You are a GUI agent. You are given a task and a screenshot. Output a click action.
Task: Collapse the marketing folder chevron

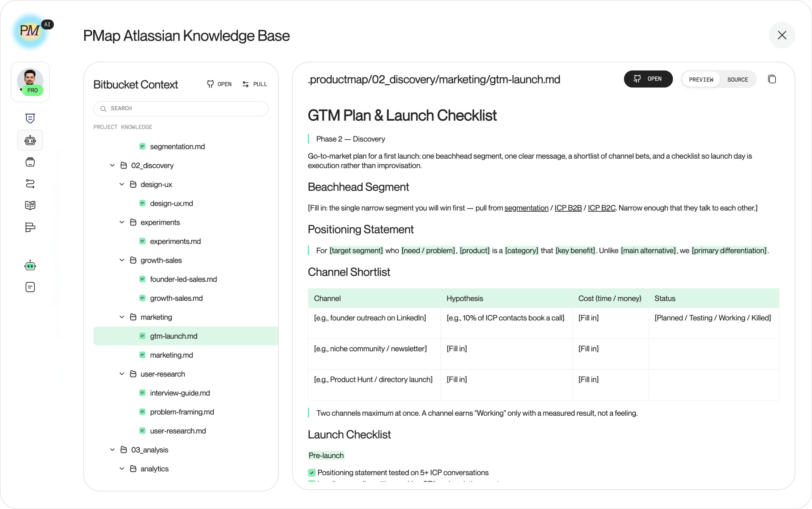coord(122,317)
